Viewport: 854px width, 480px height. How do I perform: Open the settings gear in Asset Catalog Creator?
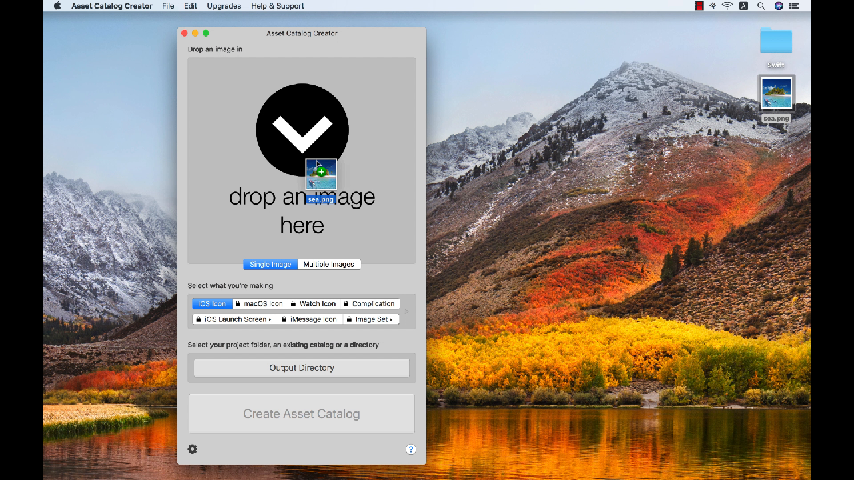pyautogui.click(x=192, y=449)
